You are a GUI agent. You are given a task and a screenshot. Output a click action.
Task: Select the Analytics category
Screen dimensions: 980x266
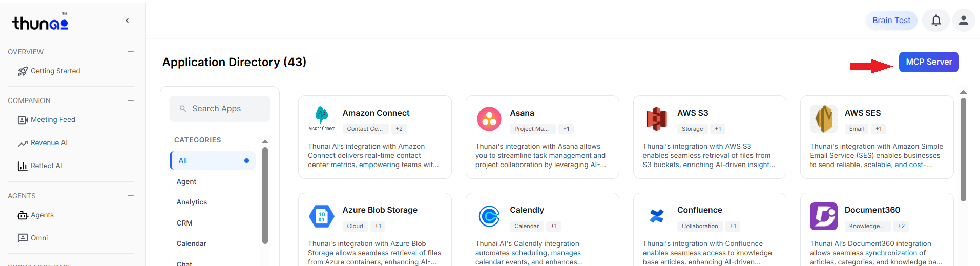[192, 202]
